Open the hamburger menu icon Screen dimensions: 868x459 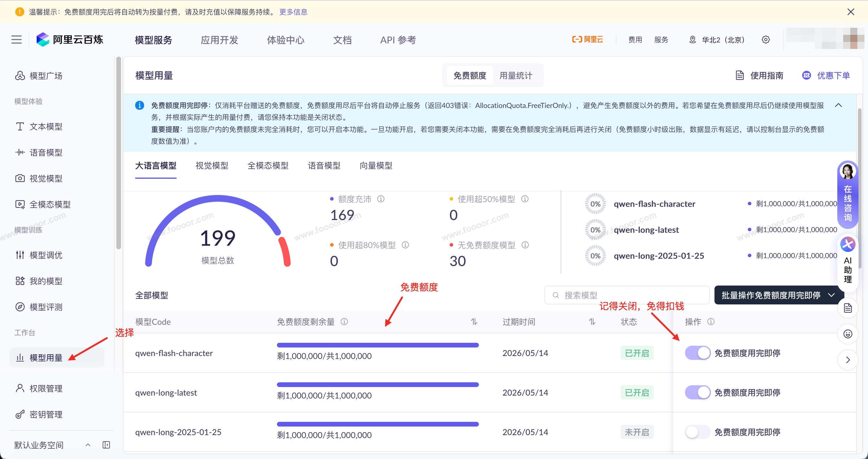coord(16,40)
